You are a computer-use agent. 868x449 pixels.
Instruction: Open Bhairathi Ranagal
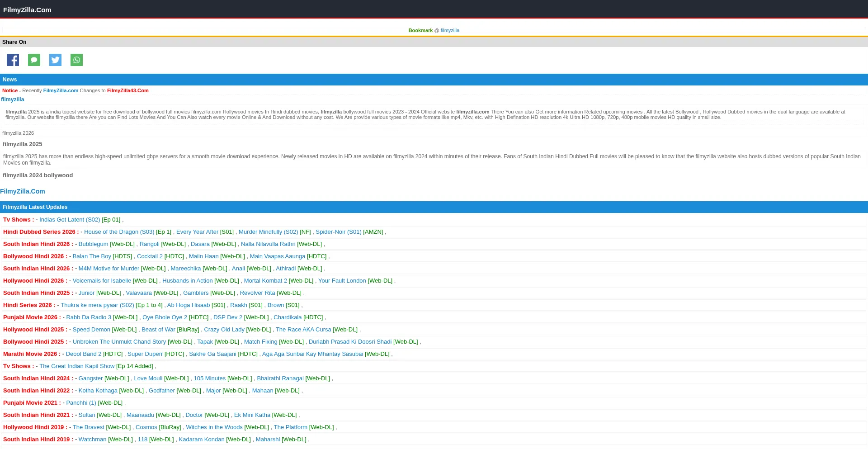point(280,378)
